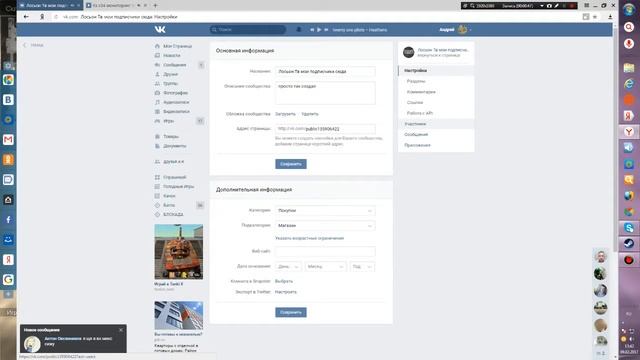Screen dimensions: 640x360
Task: Open Facebook shortcut in left browser sidebar
Action: (x=8, y=220)
